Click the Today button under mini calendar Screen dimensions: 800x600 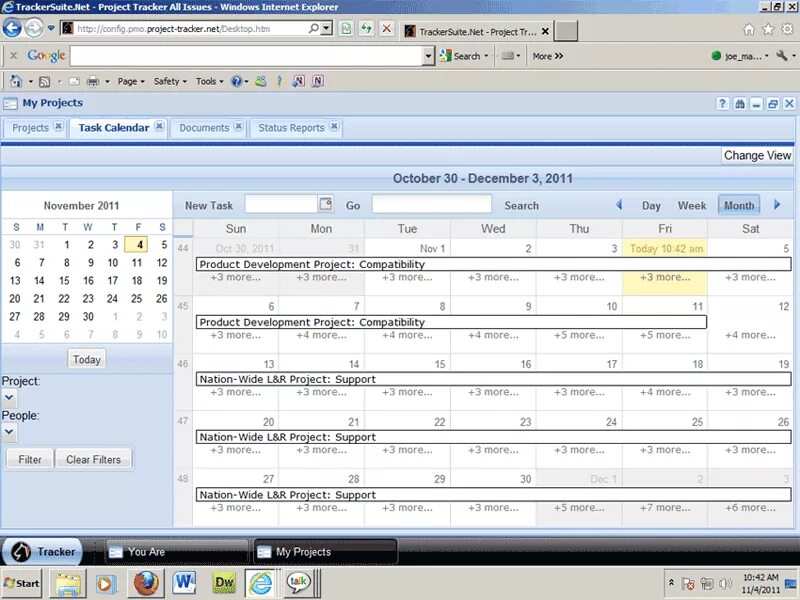tap(87, 359)
